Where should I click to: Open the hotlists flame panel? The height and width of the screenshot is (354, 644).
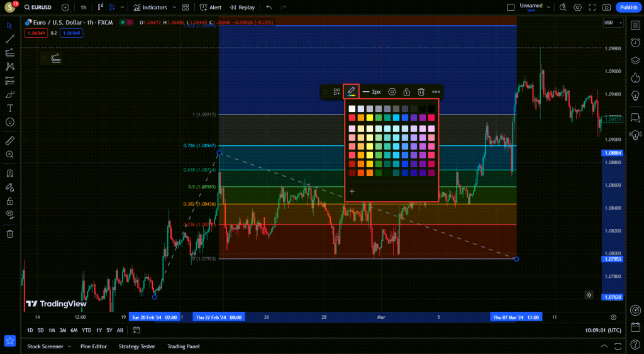tap(635, 77)
